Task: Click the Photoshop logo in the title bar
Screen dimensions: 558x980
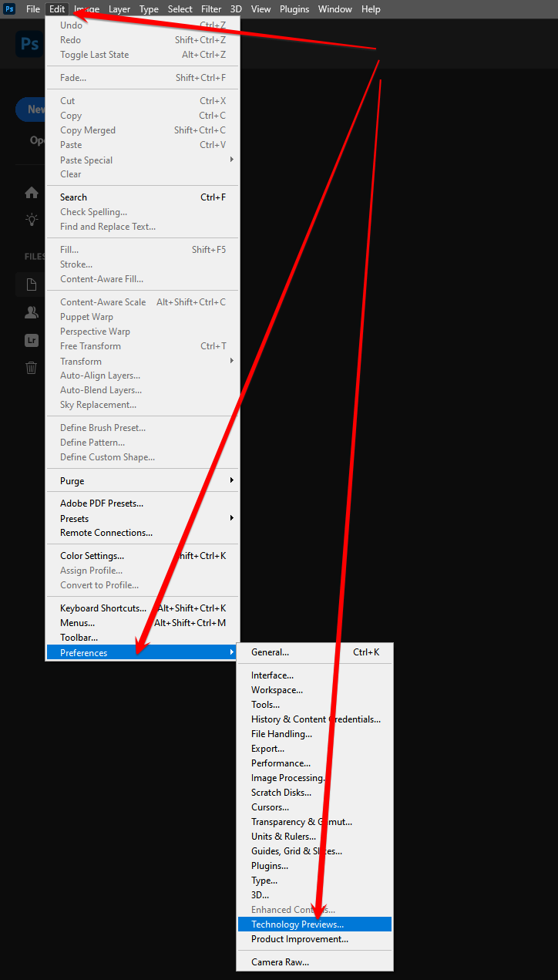Action: pos(9,9)
